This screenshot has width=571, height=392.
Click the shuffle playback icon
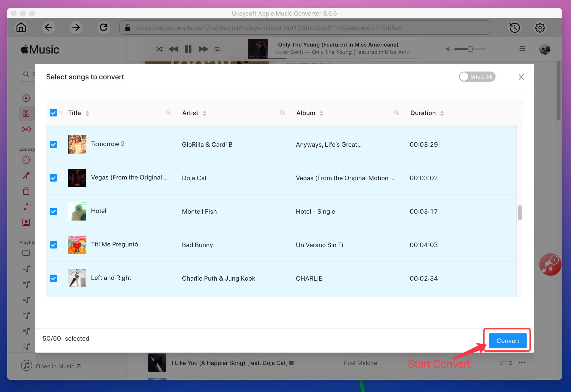coord(159,49)
